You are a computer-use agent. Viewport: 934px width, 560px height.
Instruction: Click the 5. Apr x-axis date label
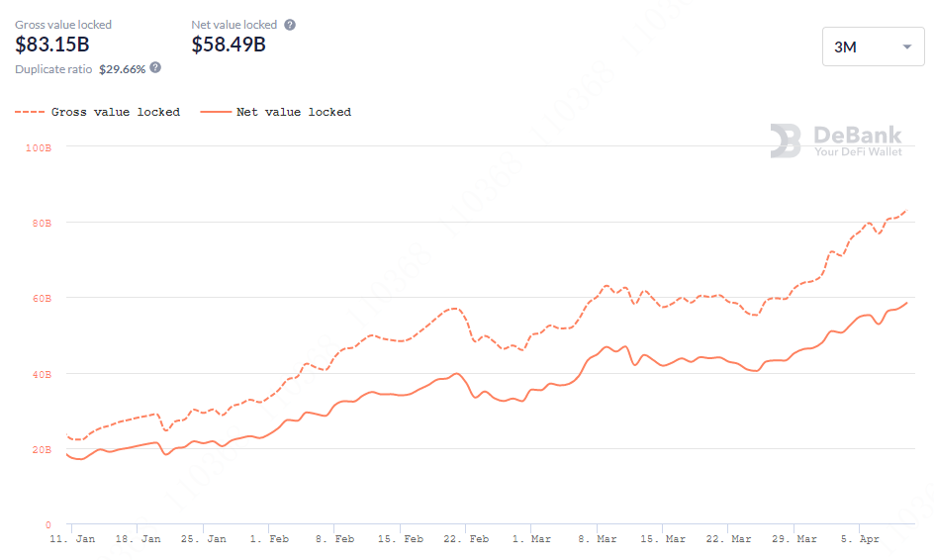pos(860,539)
